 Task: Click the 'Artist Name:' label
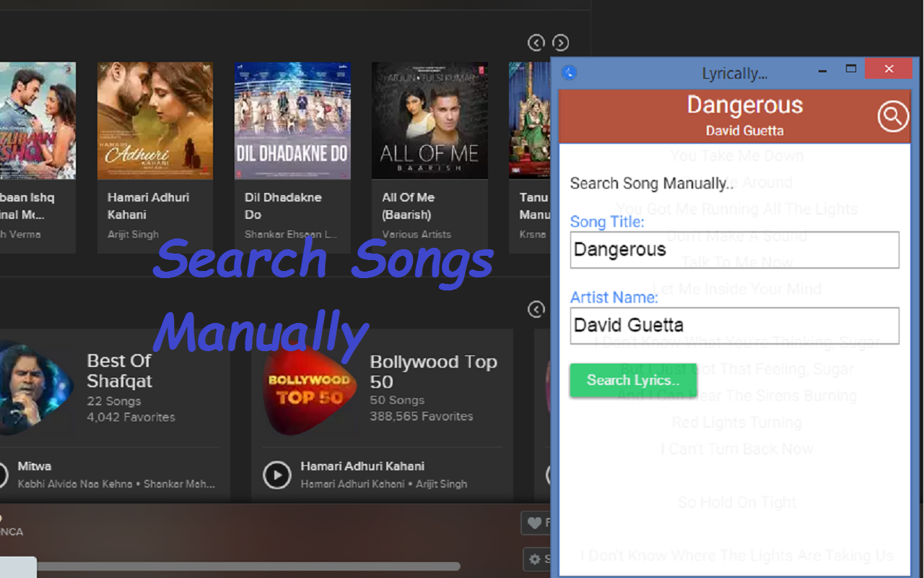(614, 297)
